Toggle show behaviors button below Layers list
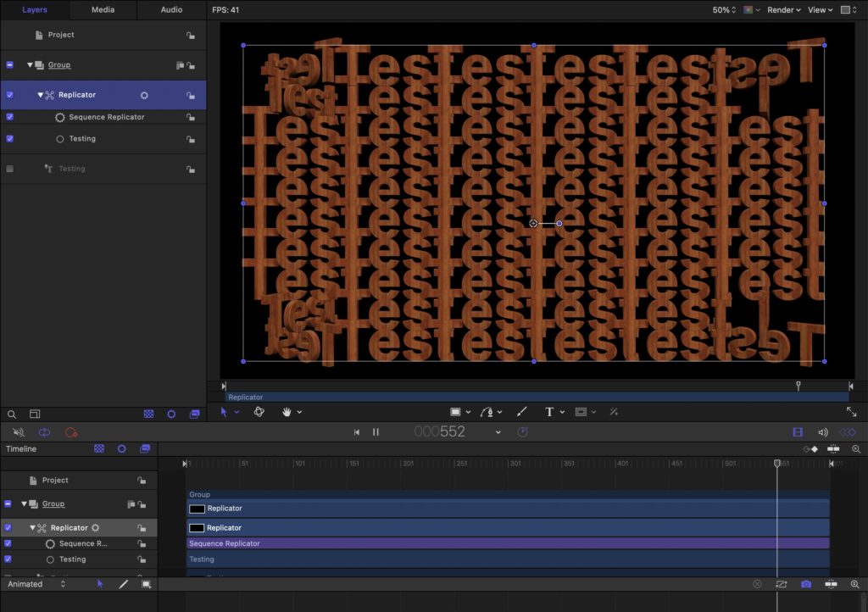Viewport: 868px width, 612px height. pos(171,414)
